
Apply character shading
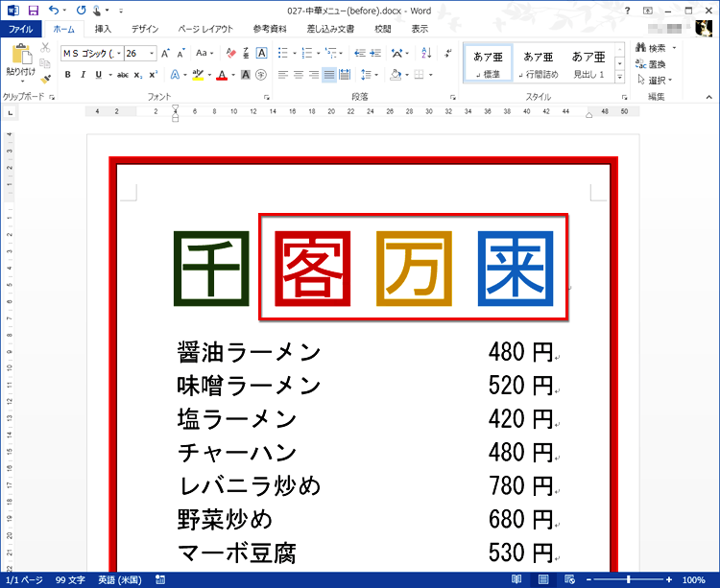pyautogui.click(x=246, y=75)
